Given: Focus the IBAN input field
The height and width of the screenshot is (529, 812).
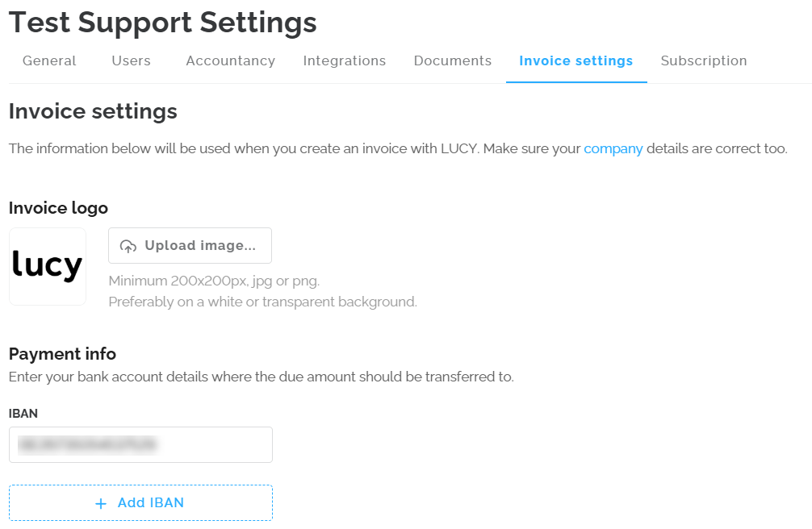Looking at the screenshot, I should point(140,444).
